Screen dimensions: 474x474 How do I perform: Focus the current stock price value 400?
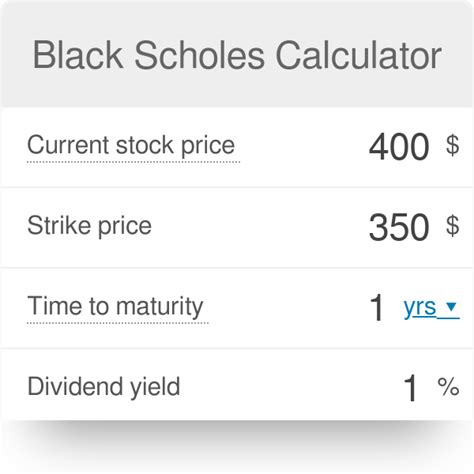pos(399,146)
